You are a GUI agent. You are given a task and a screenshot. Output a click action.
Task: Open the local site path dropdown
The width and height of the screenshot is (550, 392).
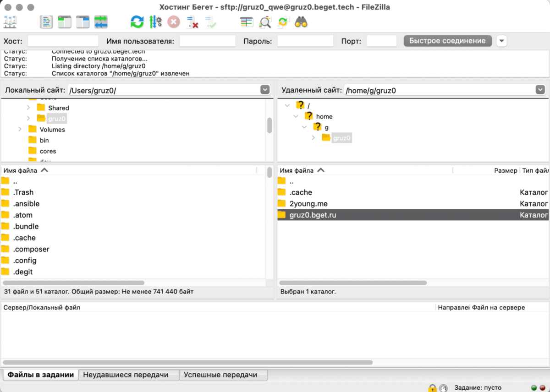tap(265, 90)
